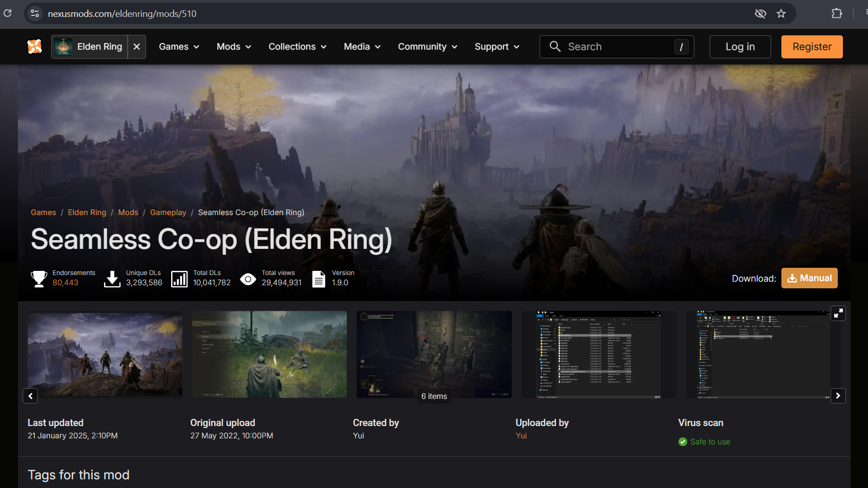Click the Version document icon
The height and width of the screenshot is (488, 868).
pyautogui.click(x=319, y=279)
